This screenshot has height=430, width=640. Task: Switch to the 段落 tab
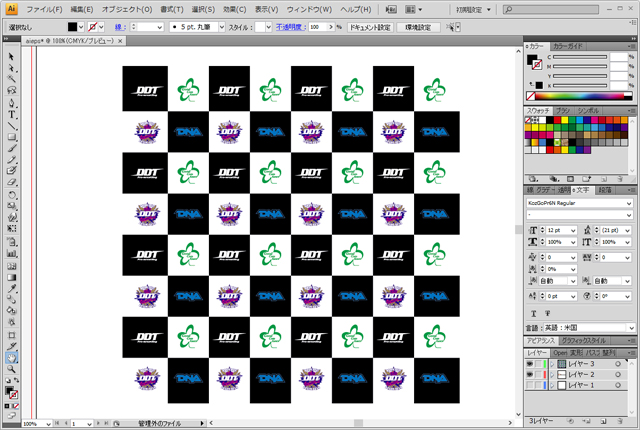604,190
